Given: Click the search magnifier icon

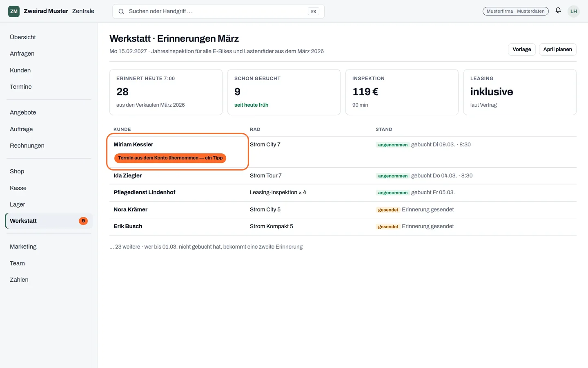Looking at the screenshot, I should point(121,11).
